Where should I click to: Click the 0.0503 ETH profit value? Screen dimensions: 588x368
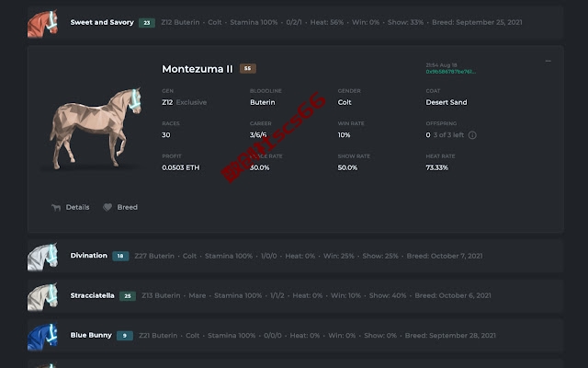pos(181,167)
